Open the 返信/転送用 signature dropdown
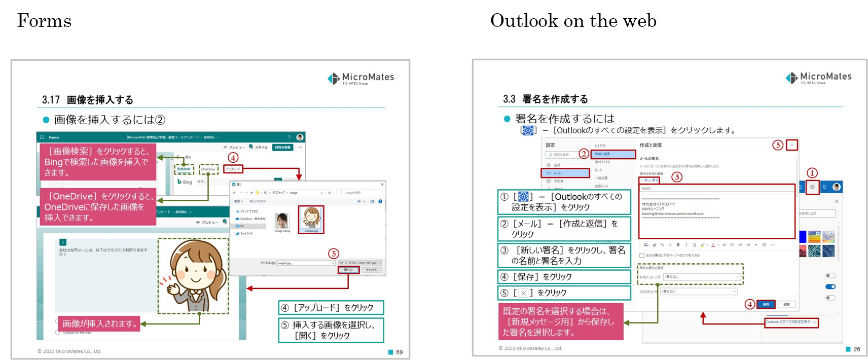 pyautogui.click(x=699, y=292)
